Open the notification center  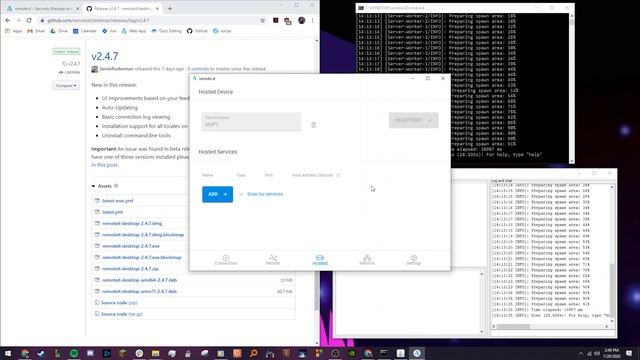[629, 353]
